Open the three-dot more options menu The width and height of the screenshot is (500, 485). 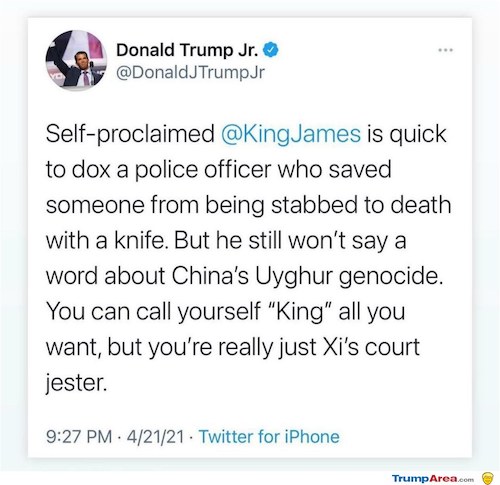[446, 50]
